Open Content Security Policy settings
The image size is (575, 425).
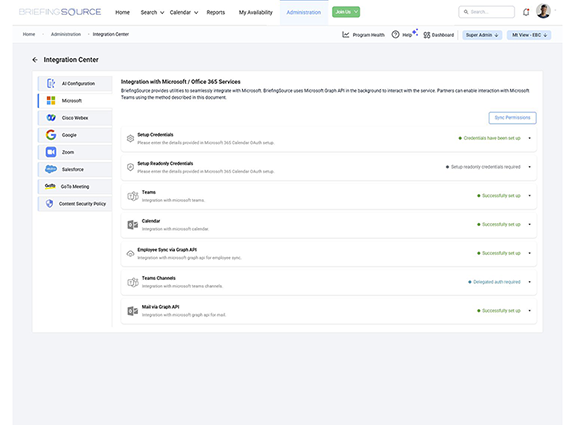coord(75,204)
